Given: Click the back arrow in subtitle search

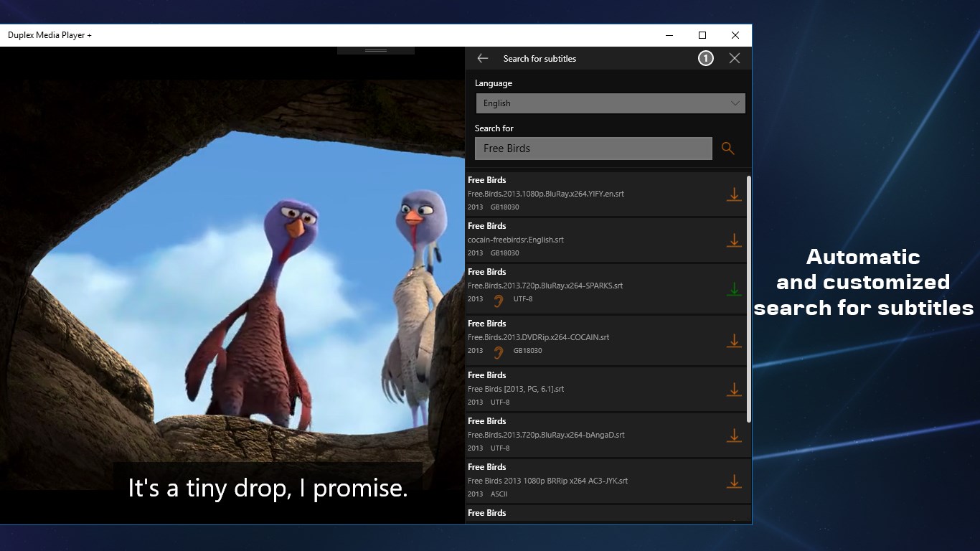Looking at the screenshot, I should [x=483, y=58].
